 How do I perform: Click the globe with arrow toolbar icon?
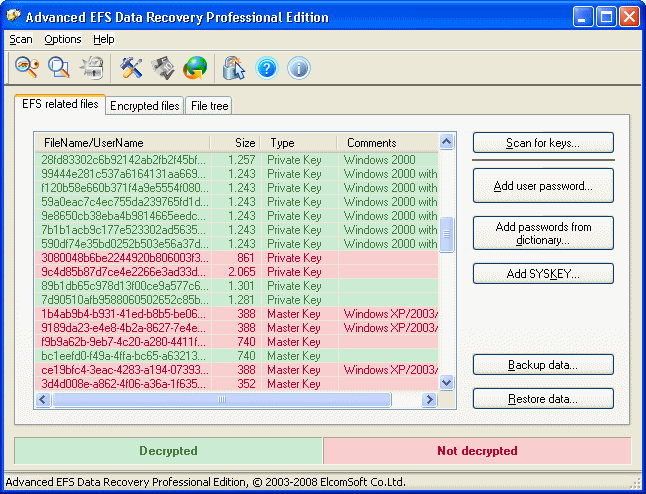coord(195,67)
